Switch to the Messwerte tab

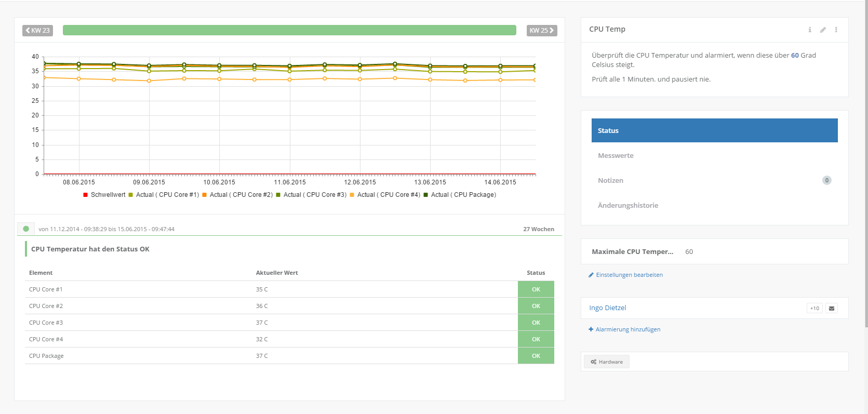(x=616, y=155)
